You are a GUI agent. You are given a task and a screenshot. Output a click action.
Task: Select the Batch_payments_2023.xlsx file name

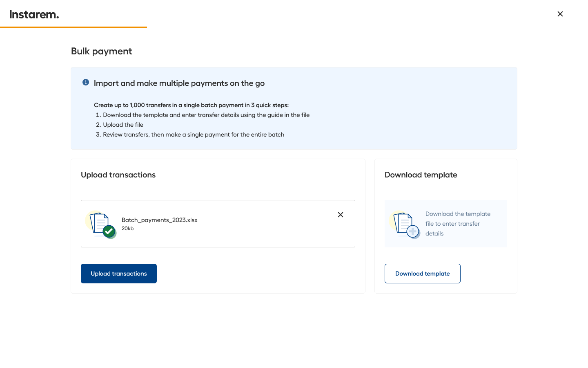(159, 220)
